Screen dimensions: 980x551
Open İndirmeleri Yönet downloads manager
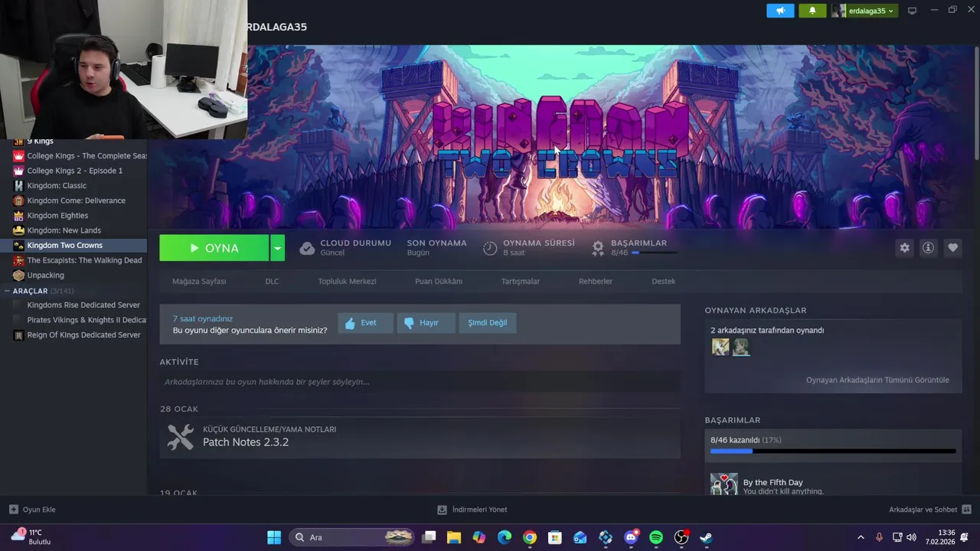point(472,510)
